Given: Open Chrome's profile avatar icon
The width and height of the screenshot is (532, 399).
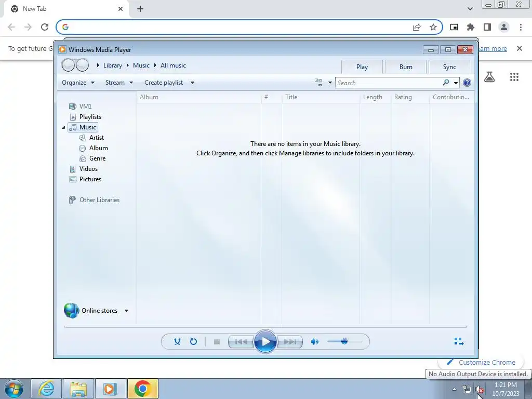Looking at the screenshot, I should click(x=504, y=27).
